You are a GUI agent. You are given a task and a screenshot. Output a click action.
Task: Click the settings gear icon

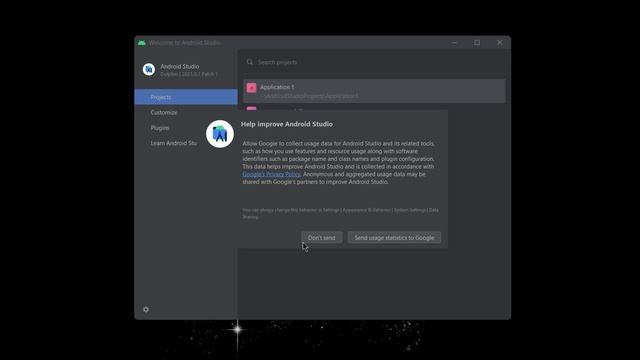click(x=146, y=309)
